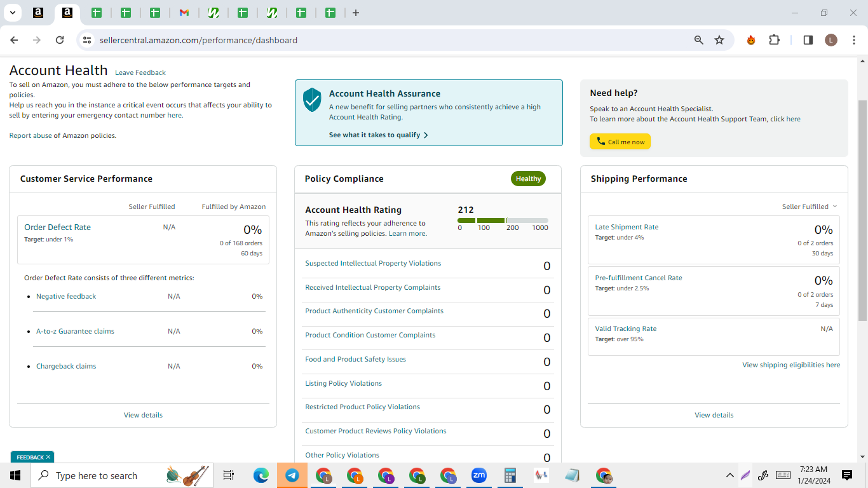Open the Seller Fulfilled dropdown in Shipping Performance
Viewport: 868px width, 488px height.
coord(810,207)
